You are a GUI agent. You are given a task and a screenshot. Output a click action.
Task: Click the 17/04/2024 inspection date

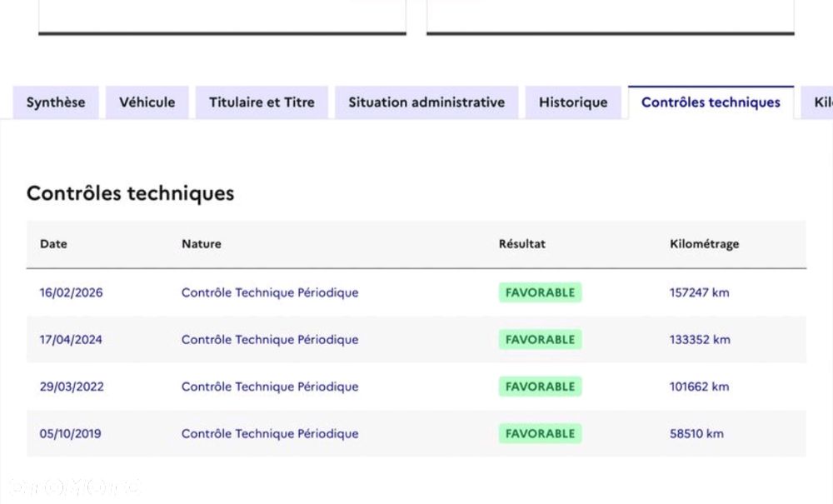71,339
